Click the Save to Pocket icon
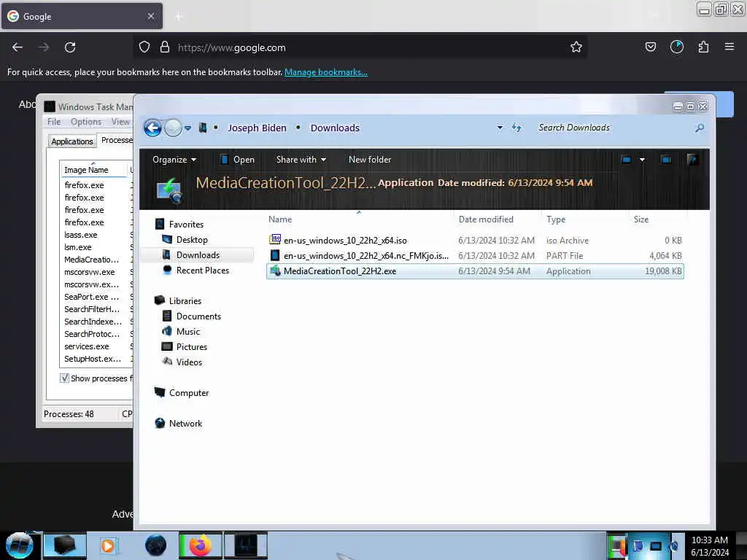This screenshot has height=560, width=747. coord(650,47)
